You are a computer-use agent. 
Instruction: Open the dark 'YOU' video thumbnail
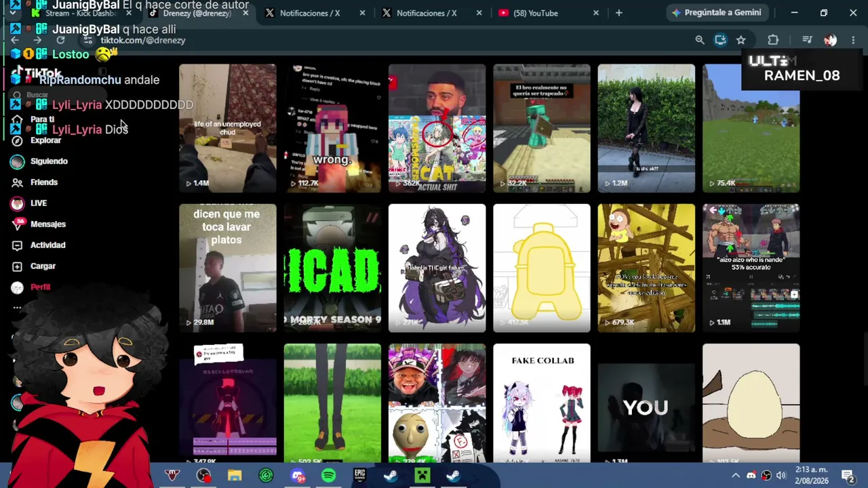tap(646, 403)
